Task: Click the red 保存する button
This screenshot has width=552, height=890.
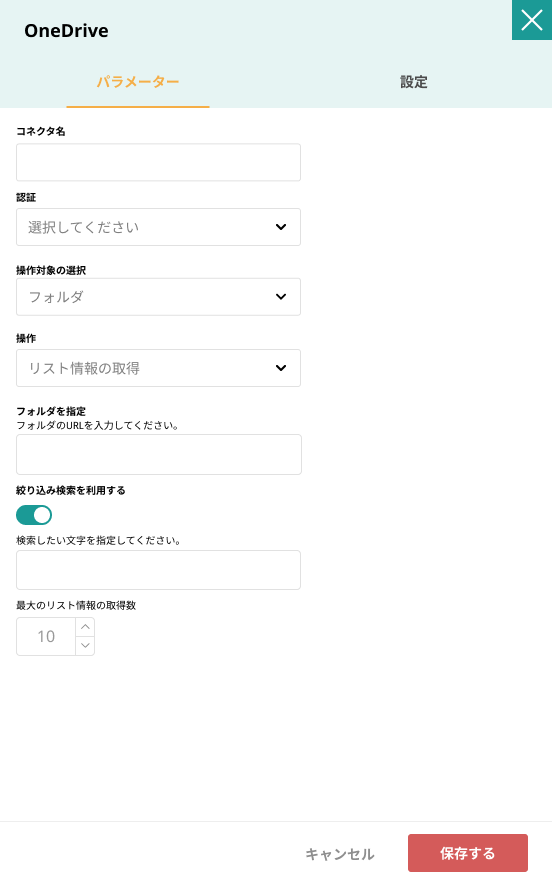Action: [468, 853]
